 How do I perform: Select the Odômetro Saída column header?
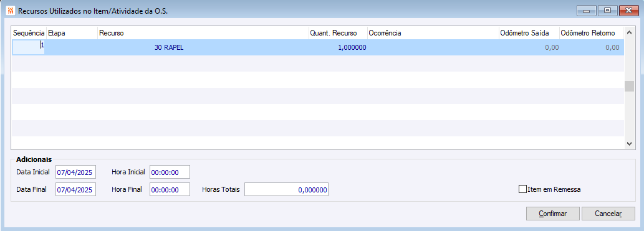pyautogui.click(x=529, y=33)
